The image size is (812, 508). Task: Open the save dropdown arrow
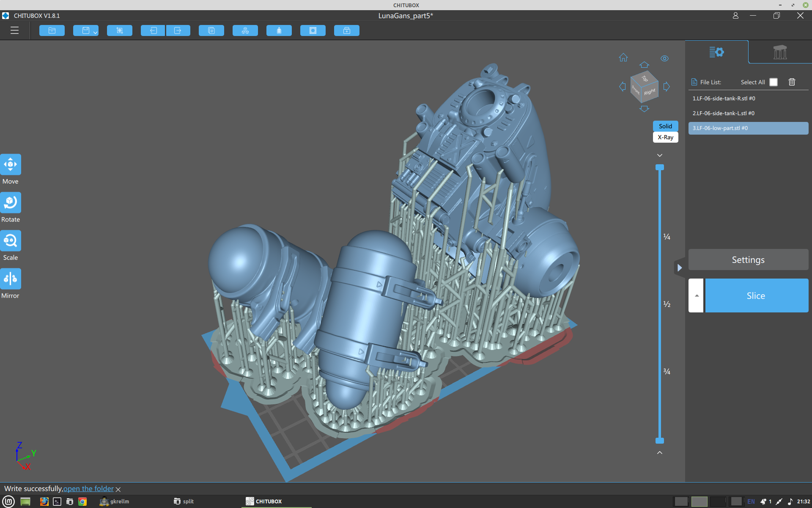tap(96, 32)
